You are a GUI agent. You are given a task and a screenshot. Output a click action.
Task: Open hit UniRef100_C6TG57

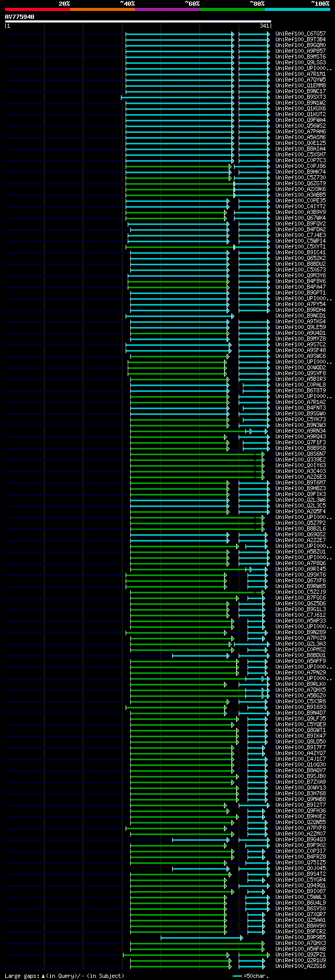[300, 33]
